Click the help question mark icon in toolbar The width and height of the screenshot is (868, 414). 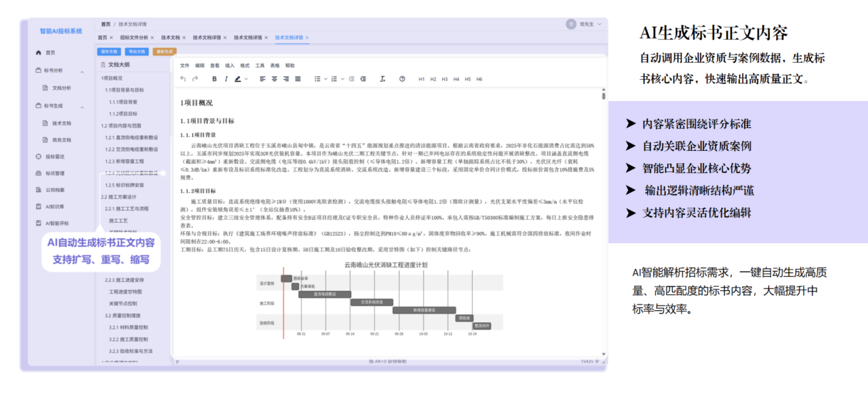tap(402, 79)
